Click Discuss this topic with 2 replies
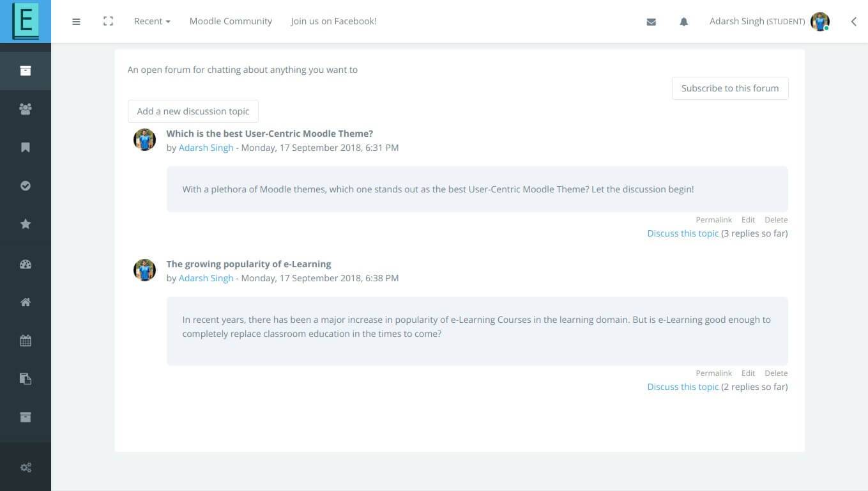This screenshot has width=868, height=491. (x=683, y=387)
